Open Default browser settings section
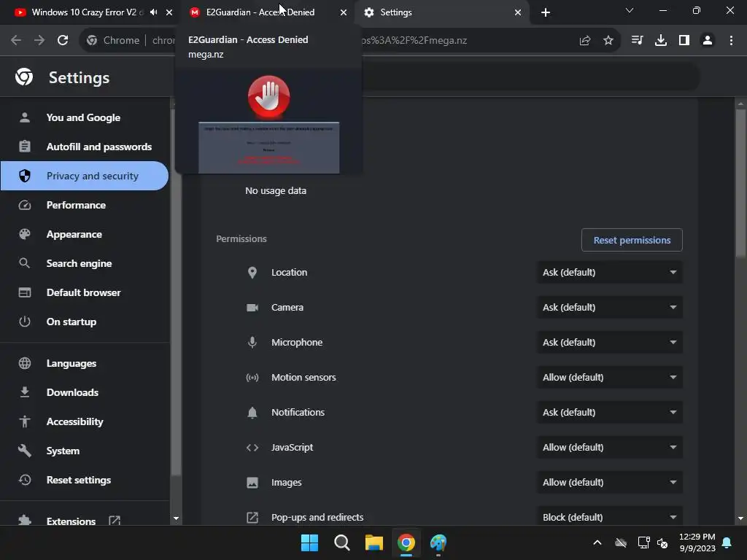The height and width of the screenshot is (560, 747). tap(84, 292)
